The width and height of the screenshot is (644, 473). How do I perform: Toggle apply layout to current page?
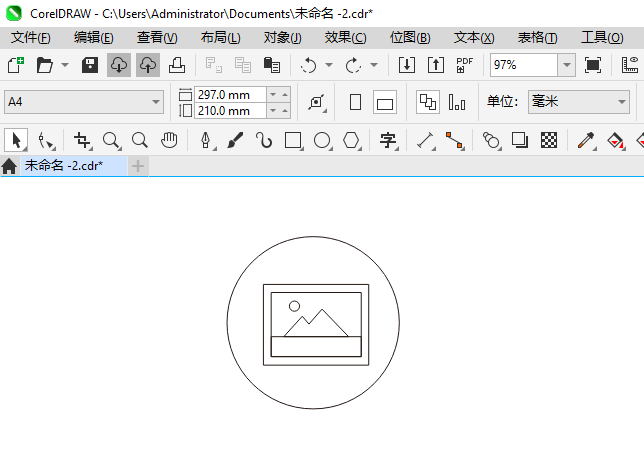pyautogui.click(x=457, y=102)
